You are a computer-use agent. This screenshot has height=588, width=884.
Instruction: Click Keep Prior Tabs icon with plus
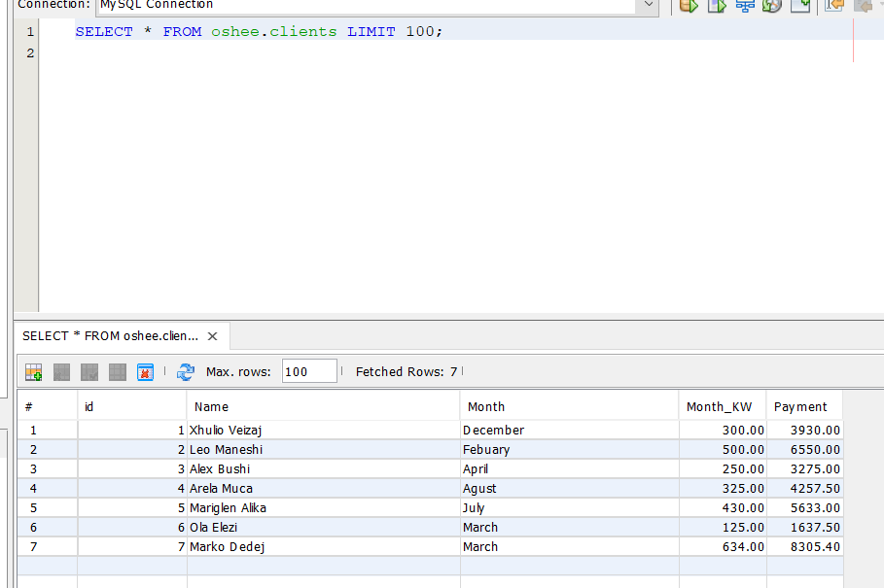click(x=800, y=6)
